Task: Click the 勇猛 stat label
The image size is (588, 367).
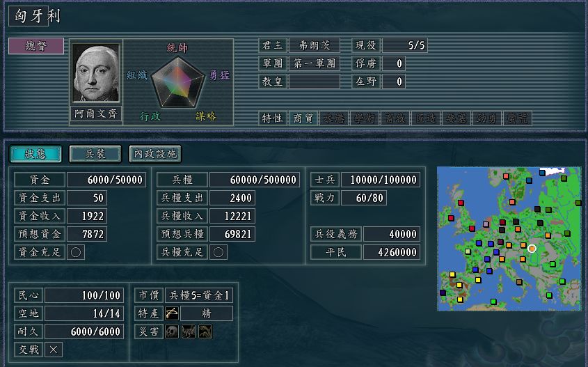Action: click(219, 75)
